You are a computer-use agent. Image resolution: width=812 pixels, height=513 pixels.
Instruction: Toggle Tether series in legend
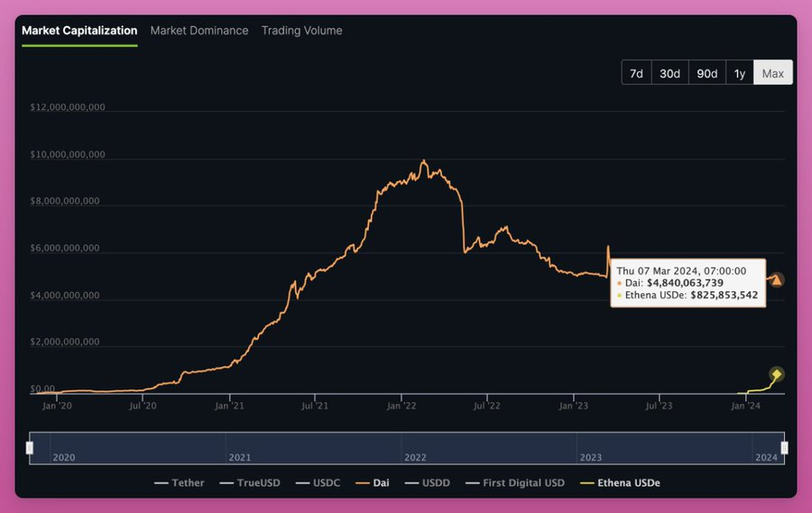pos(180,482)
